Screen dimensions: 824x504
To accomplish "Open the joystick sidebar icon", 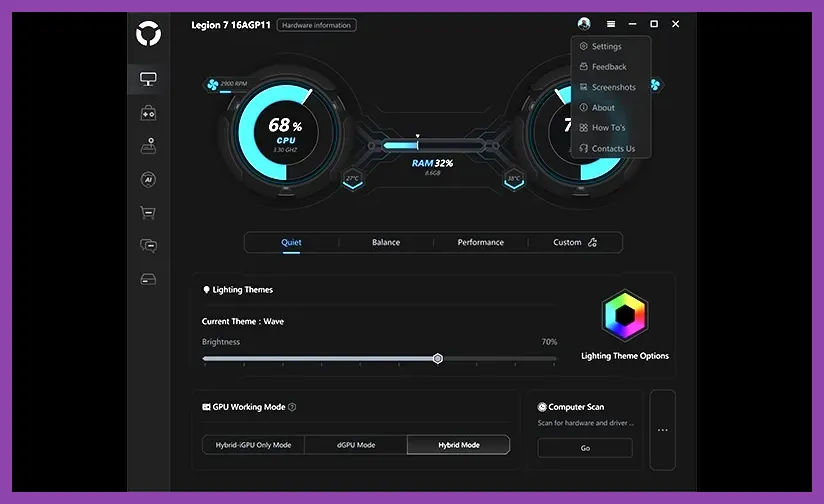I will [148, 146].
